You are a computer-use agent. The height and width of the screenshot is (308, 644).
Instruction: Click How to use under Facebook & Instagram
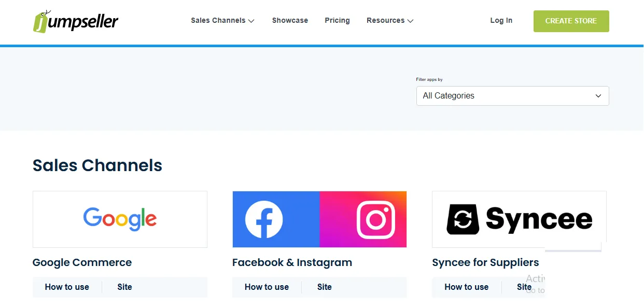pyautogui.click(x=267, y=287)
